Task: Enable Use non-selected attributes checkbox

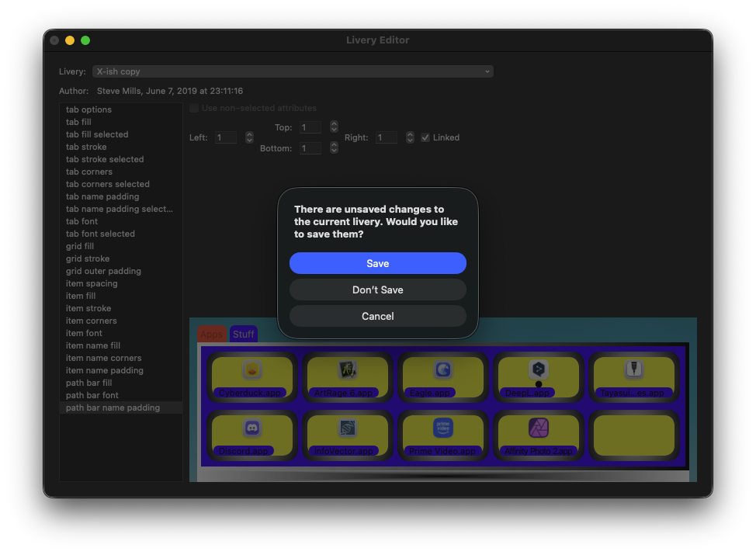Action: tap(194, 108)
